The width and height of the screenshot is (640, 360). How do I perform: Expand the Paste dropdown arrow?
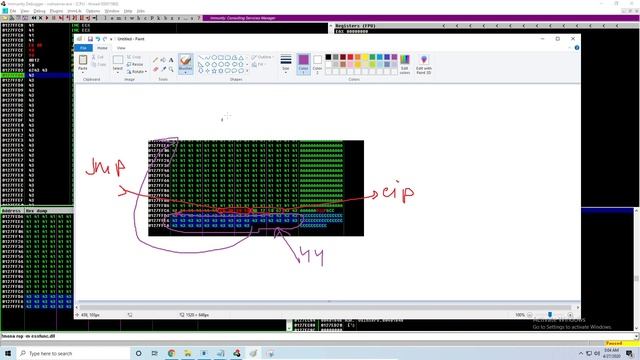click(83, 72)
